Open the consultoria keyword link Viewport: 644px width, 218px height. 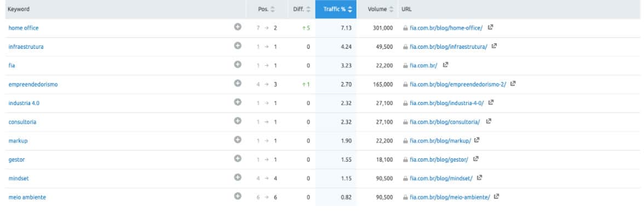(x=22, y=122)
